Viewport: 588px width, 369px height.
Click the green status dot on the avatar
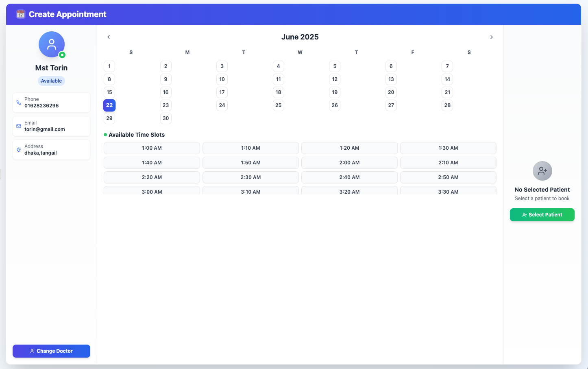click(61, 54)
